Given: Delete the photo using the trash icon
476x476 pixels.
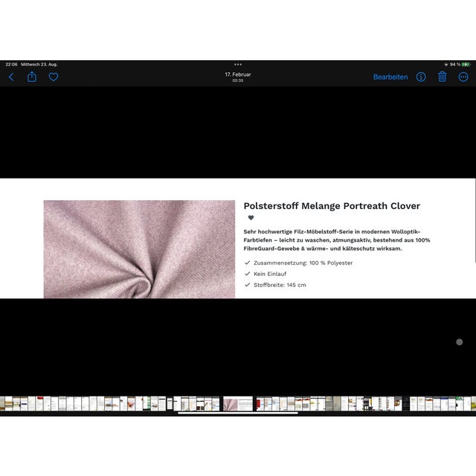Looking at the screenshot, I should [443, 77].
